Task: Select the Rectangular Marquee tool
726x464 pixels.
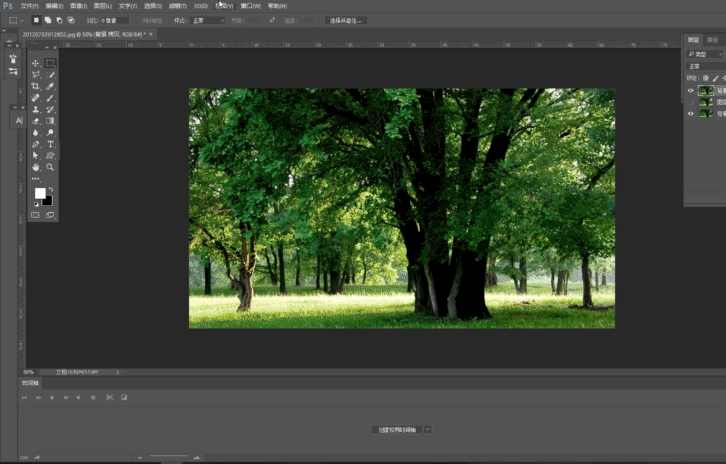Action: point(50,63)
